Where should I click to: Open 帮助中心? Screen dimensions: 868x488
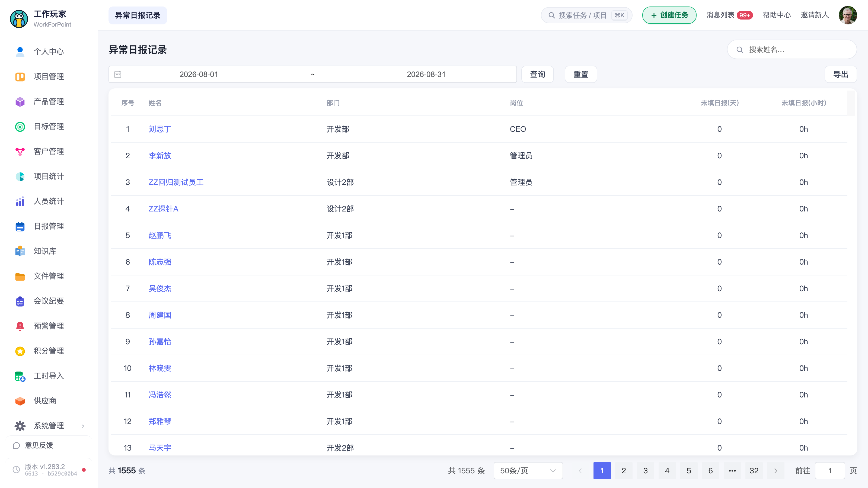coord(777,15)
